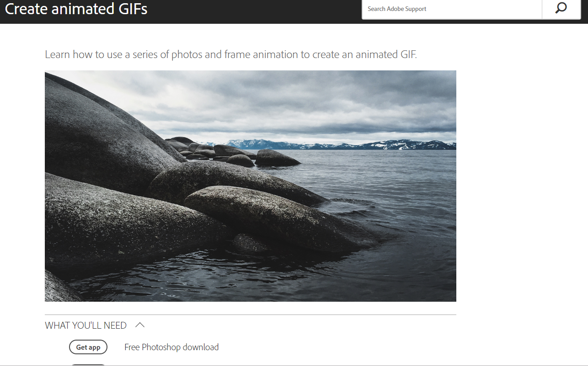Click the word GIF in the intro sentence

pos(406,54)
